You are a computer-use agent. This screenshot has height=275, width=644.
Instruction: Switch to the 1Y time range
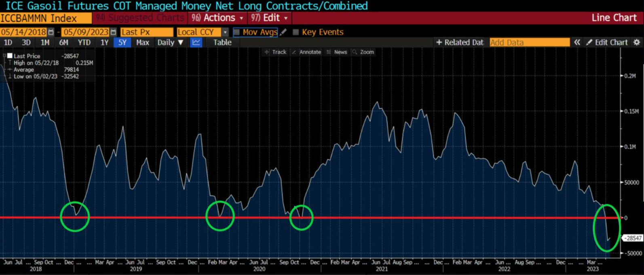pyautogui.click(x=104, y=42)
